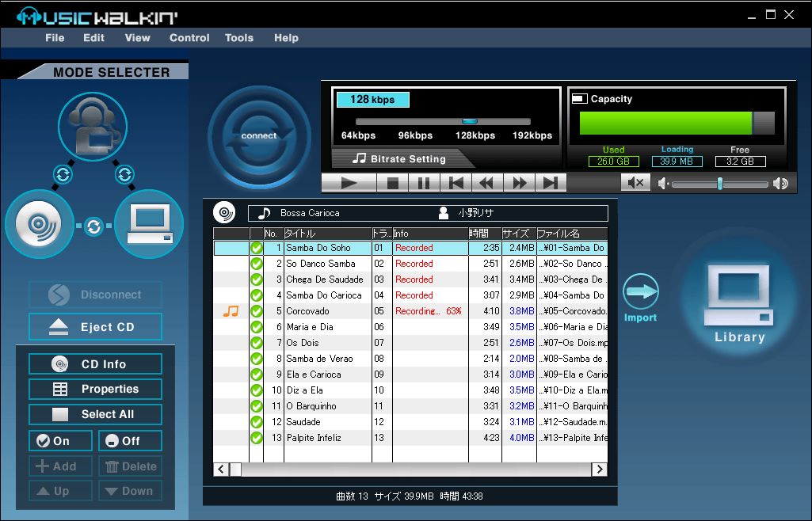Viewport: 812px width, 521px height.
Task: Uncheck track 7 Os Dois
Action: 257,343
